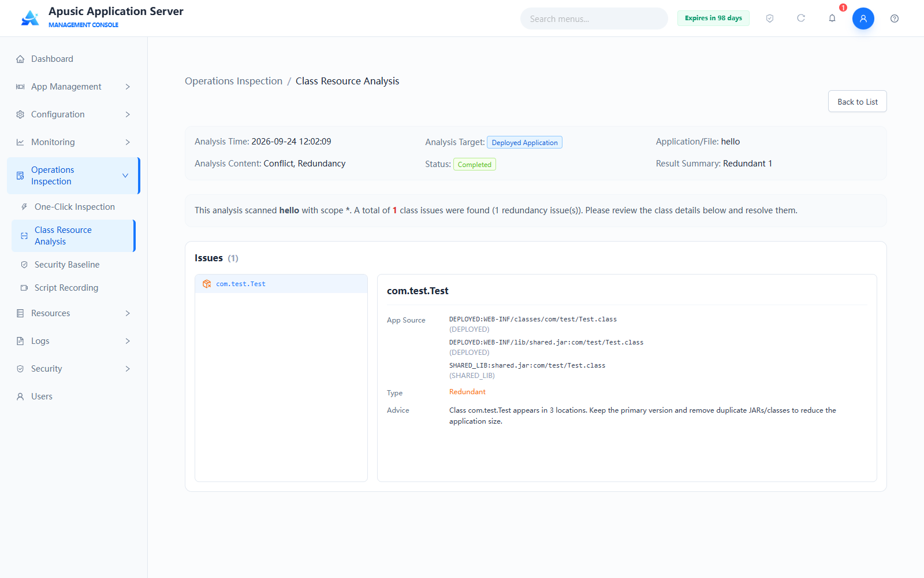The height and width of the screenshot is (578, 924).
Task: Click the Logs document icon
Action: click(20, 341)
